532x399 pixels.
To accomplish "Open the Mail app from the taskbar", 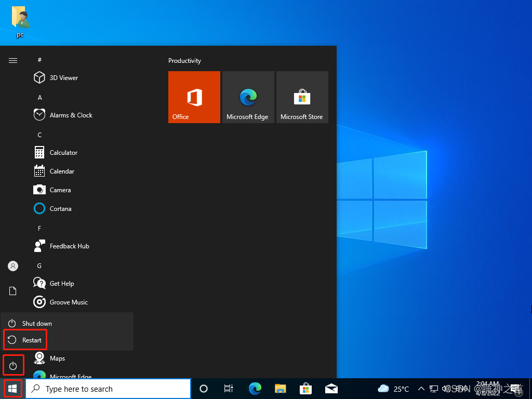I will coord(331,389).
